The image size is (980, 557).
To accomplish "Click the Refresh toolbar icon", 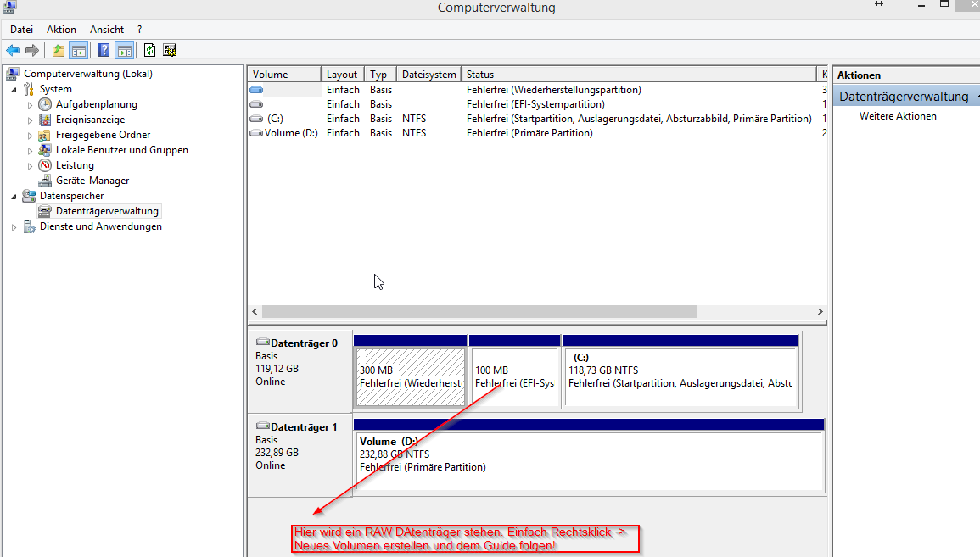I will tap(149, 51).
